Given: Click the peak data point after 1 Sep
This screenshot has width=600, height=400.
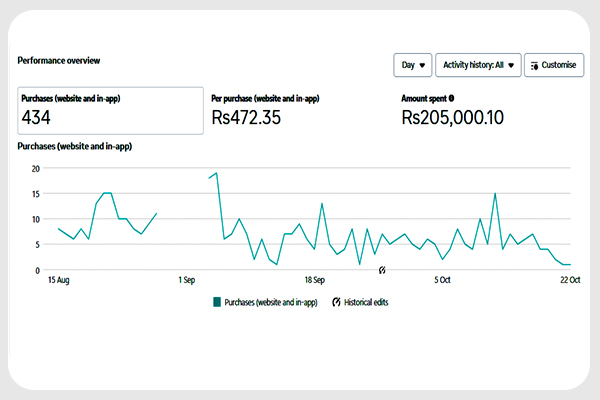Looking at the screenshot, I should (x=216, y=173).
